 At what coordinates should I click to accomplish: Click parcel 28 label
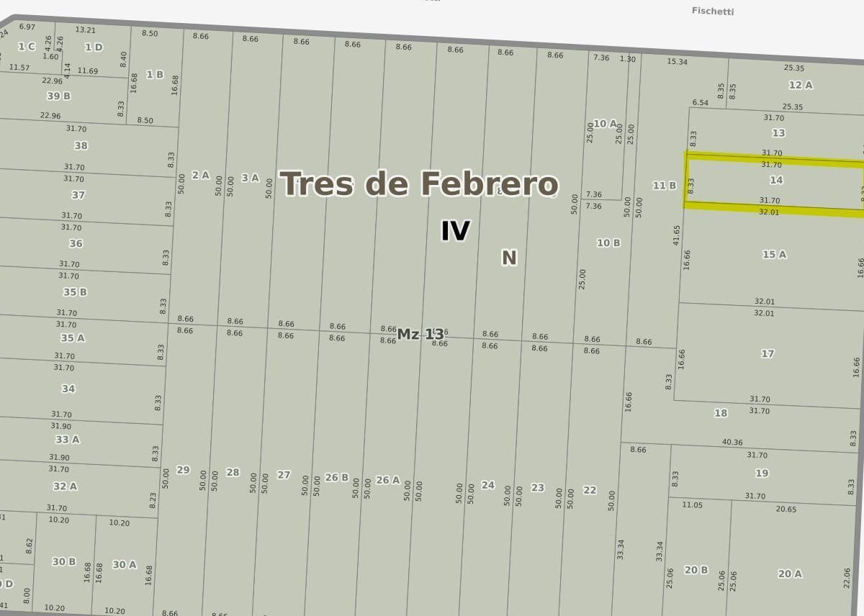(x=233, y=473)
